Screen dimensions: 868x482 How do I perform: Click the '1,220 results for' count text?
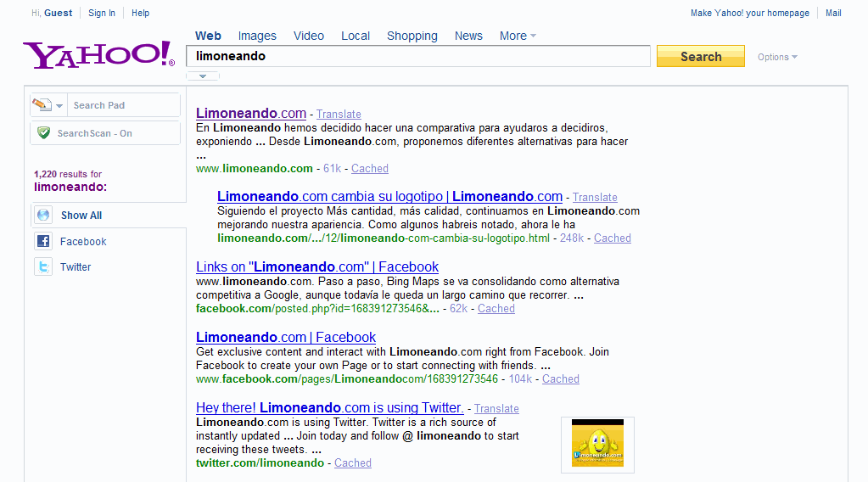68,174
